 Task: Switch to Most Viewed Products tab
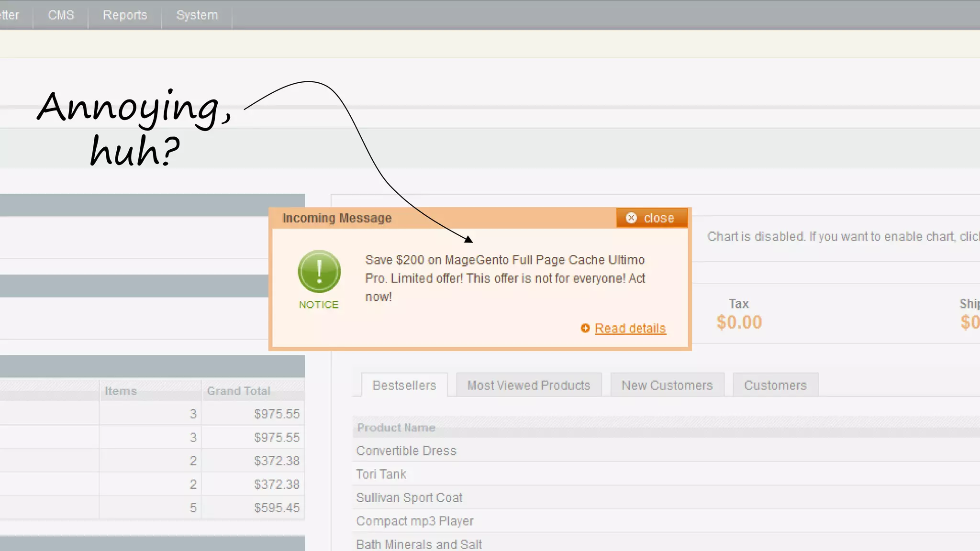click(528, 385)
